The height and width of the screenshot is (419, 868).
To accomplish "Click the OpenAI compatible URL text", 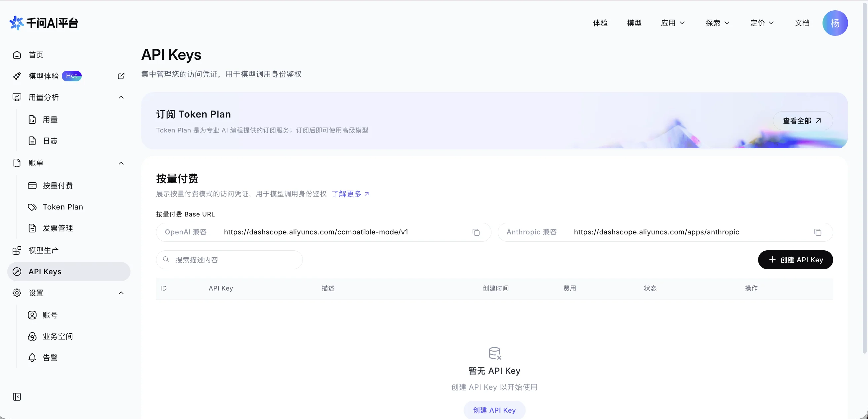I will (x=316, y=232).
